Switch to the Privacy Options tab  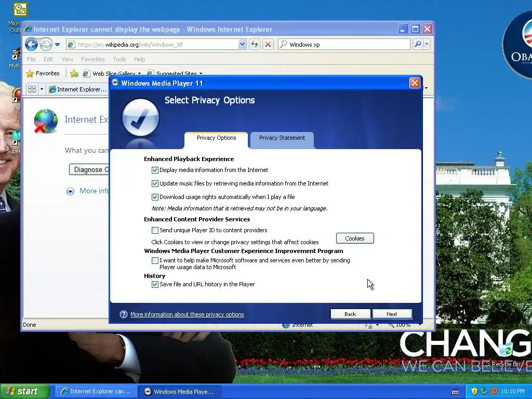[216, 138]
